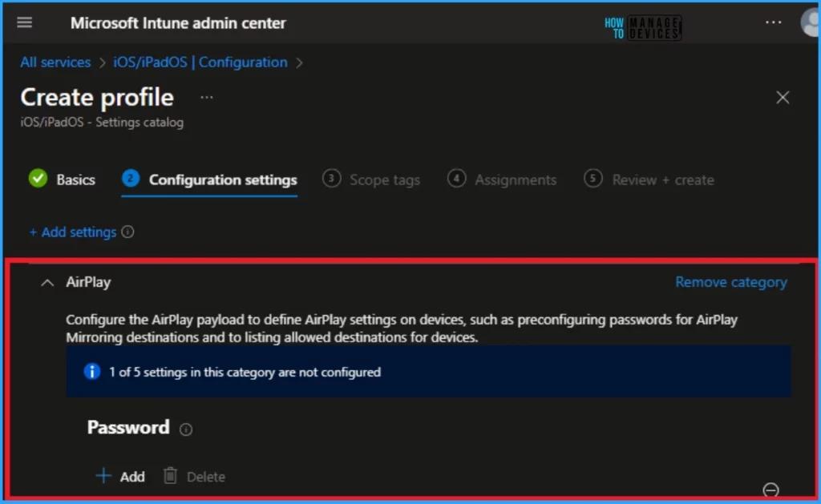Click the Password setting heading
Viewport: 821px width, 504px height.
[x=128, y=427]
